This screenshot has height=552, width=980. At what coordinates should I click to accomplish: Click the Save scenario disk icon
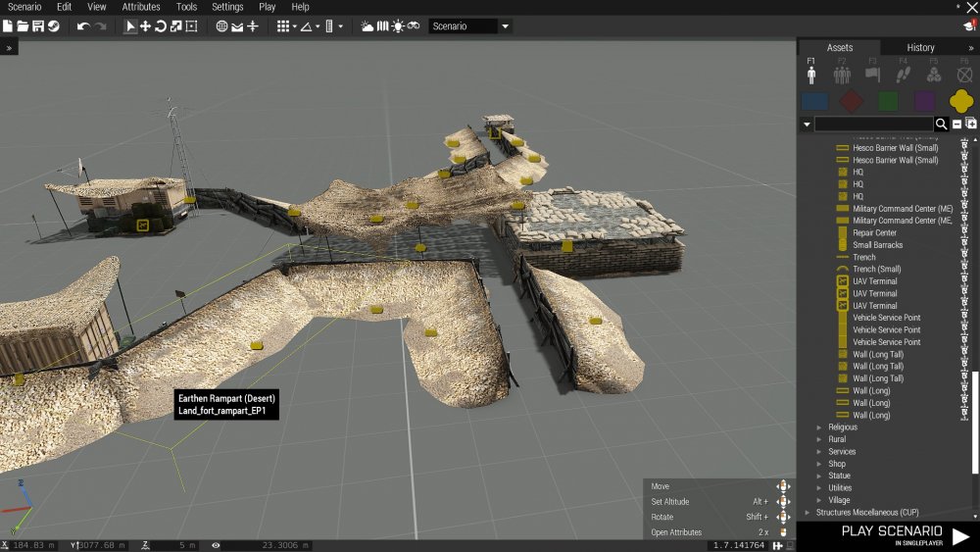point(37,26)
